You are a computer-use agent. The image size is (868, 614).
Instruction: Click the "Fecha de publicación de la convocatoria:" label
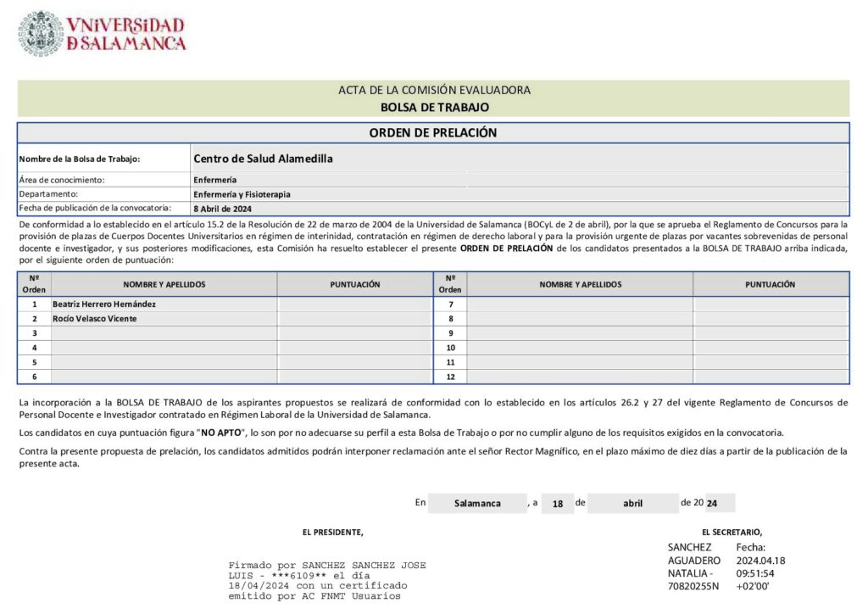point(95,208)
